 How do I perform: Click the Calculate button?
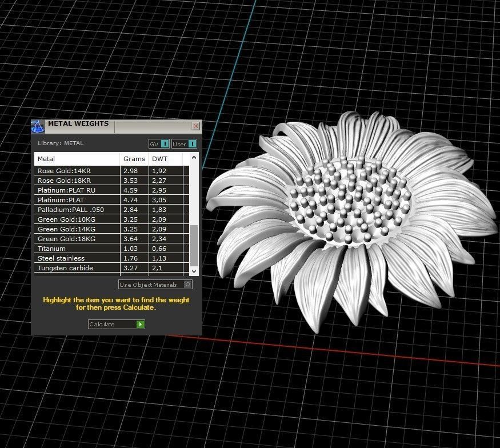117,324
